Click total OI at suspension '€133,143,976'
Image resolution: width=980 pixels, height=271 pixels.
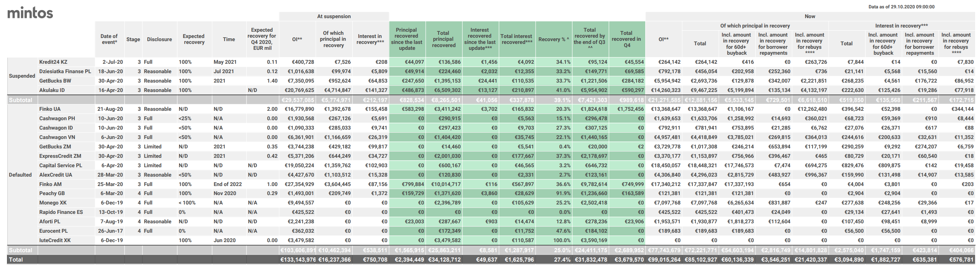click(298, 260)
